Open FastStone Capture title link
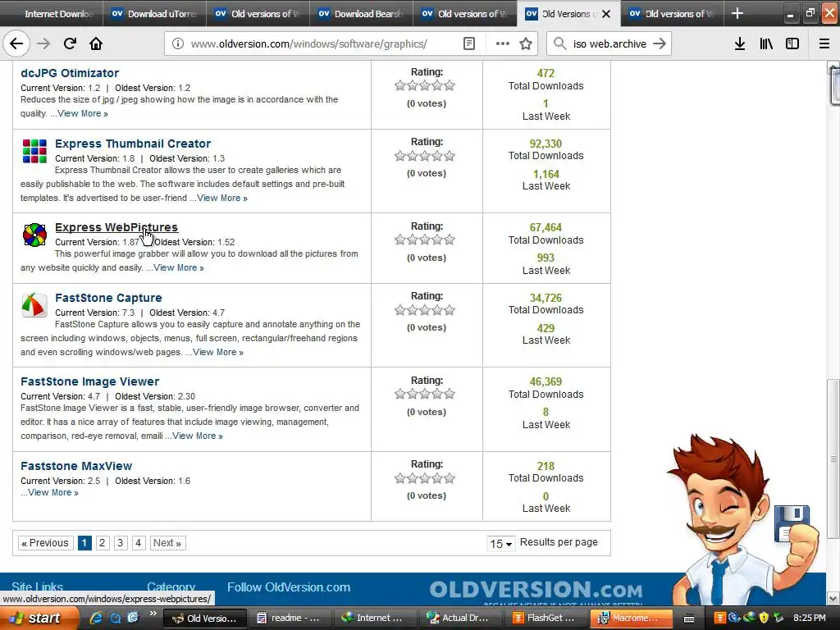This screenshot has height=630, width=840. pyautogui.click(x=108, y=298)
